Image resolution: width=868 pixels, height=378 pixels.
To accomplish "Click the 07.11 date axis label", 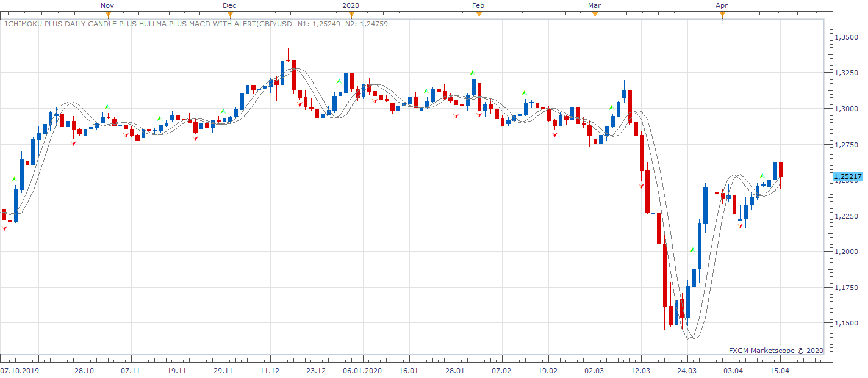I will pyautogui.click(x=131, y=371).
